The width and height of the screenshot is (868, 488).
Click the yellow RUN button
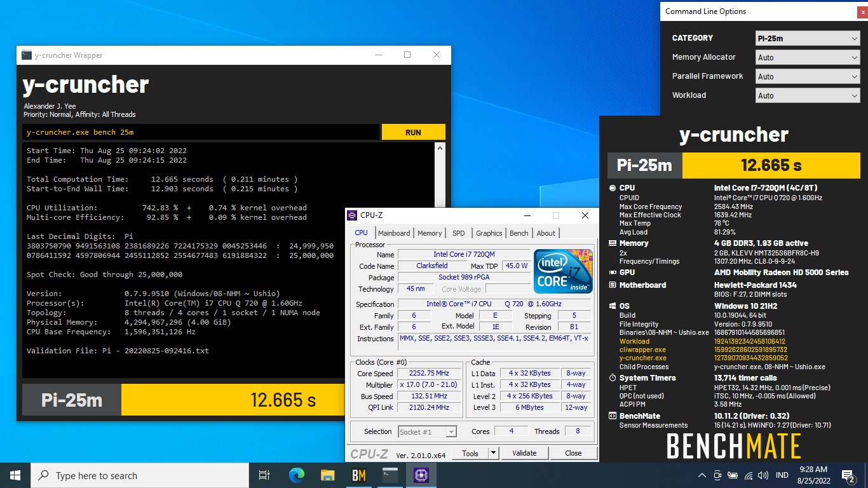pos(413,132)
